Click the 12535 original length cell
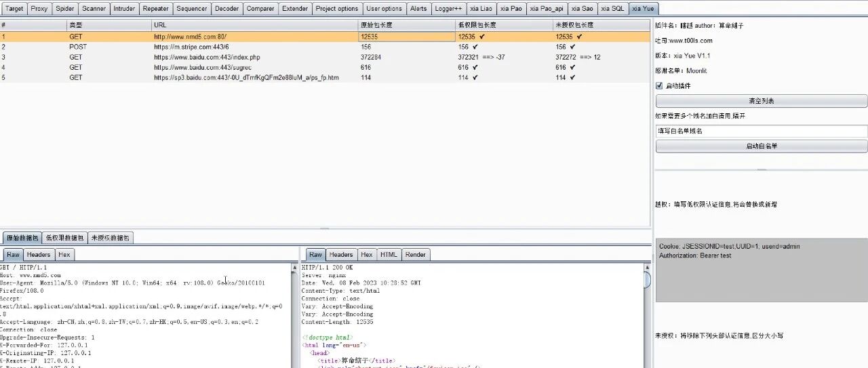The height and width of the screenshot is (368, 868). coord(407,37)
